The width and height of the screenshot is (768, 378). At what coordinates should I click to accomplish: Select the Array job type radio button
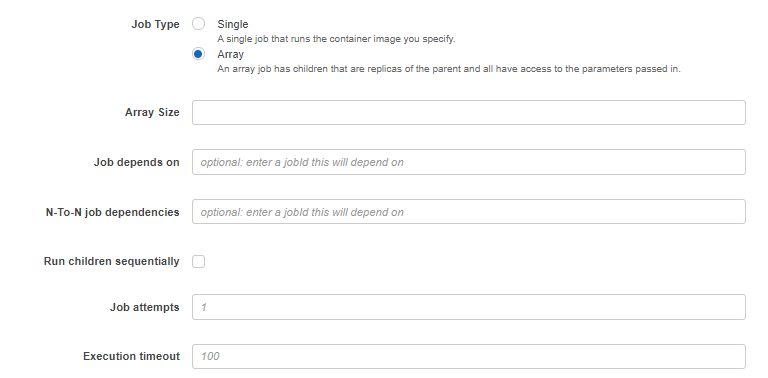pos(198,54)
